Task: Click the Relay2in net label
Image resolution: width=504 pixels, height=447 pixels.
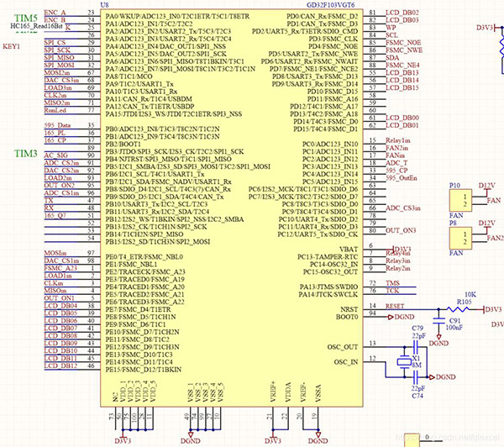Action: 398,268
